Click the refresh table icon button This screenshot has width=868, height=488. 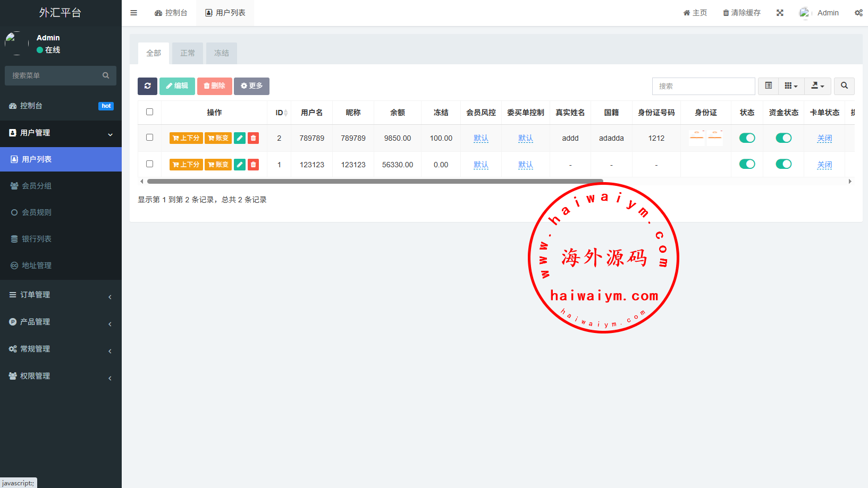coord(147,86)
